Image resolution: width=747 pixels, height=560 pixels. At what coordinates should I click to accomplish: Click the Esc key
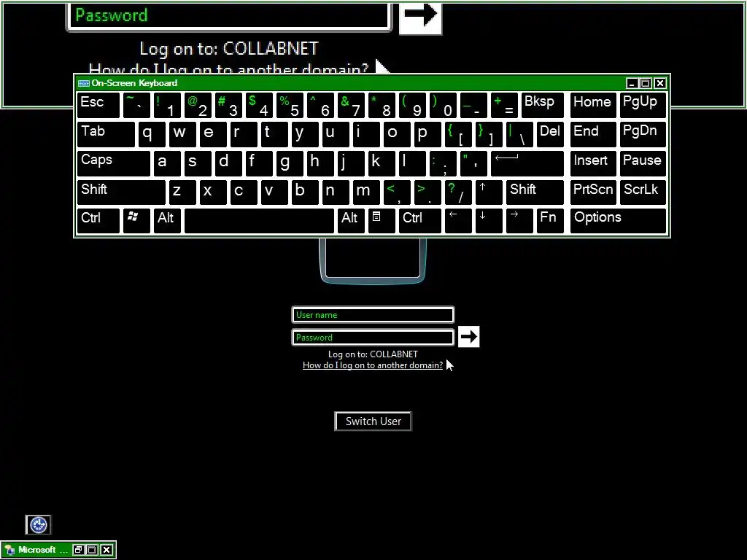[x=98, y=105]
